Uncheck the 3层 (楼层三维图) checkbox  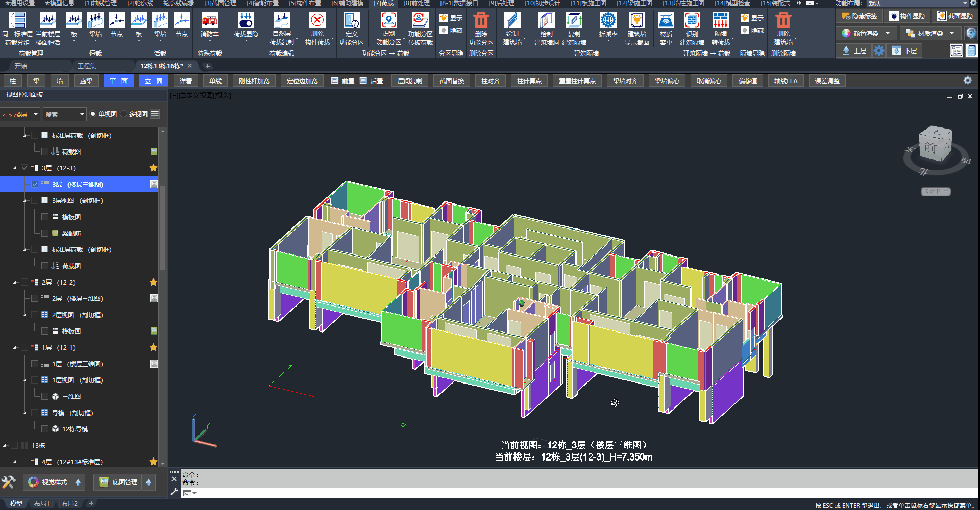(x=35, y=185)
